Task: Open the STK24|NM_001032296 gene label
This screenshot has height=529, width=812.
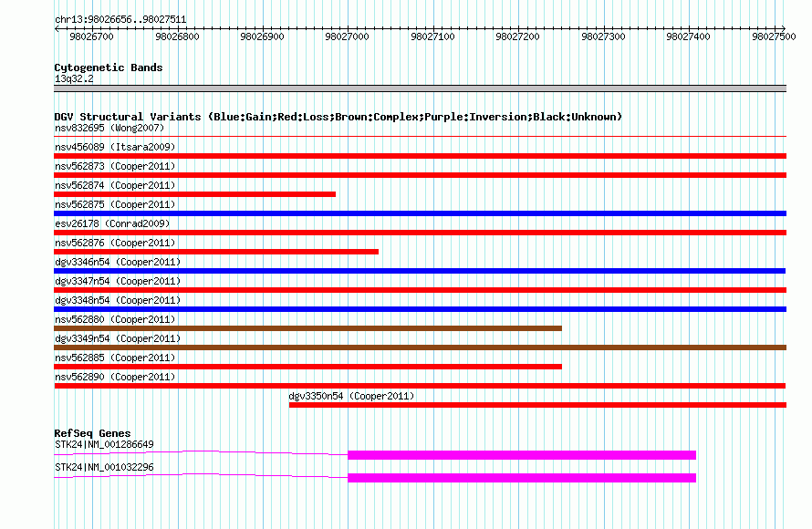Action: tap(104, 467)
